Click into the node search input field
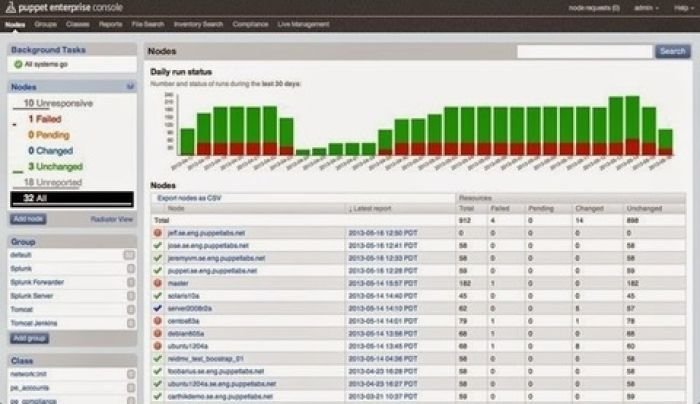Viewport: 700px width, 404px height. [x=584, y=51]
